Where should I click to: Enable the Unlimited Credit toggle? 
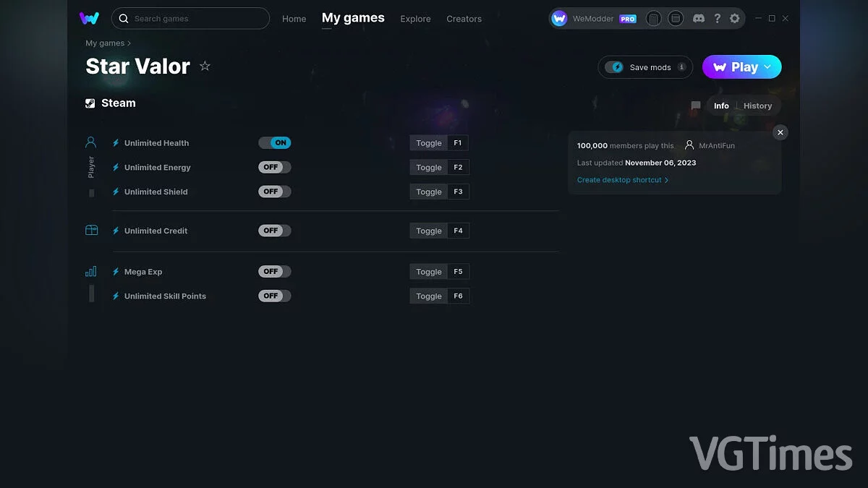tap(275, 231)
